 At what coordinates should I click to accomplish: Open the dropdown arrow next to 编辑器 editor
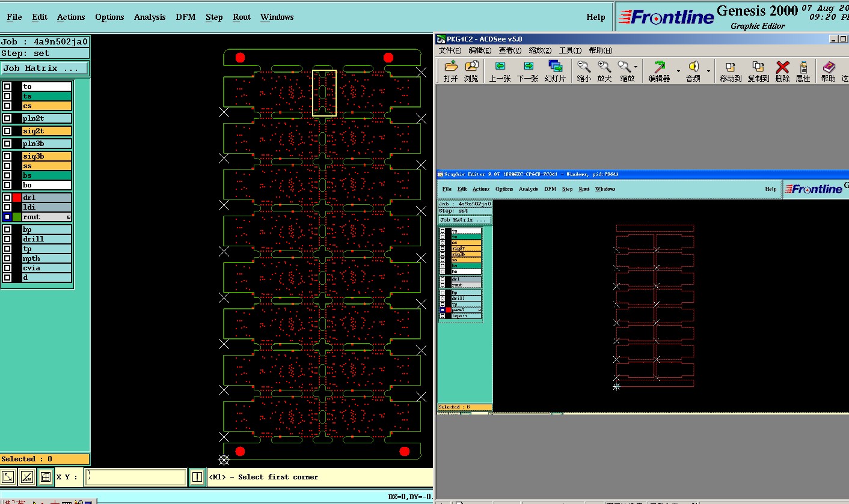click(678, 70)
